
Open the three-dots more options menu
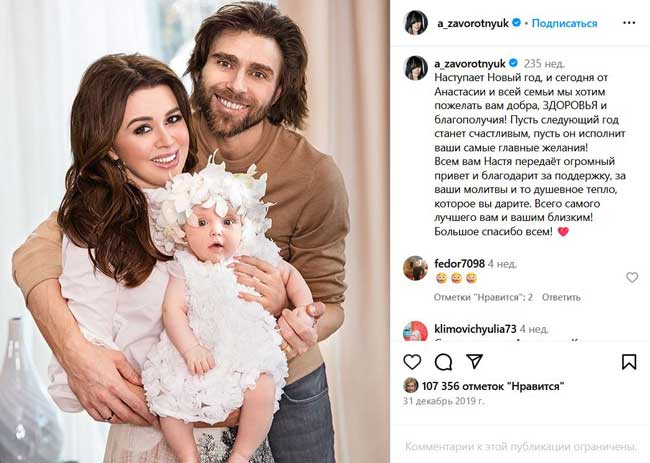point(629,23)
